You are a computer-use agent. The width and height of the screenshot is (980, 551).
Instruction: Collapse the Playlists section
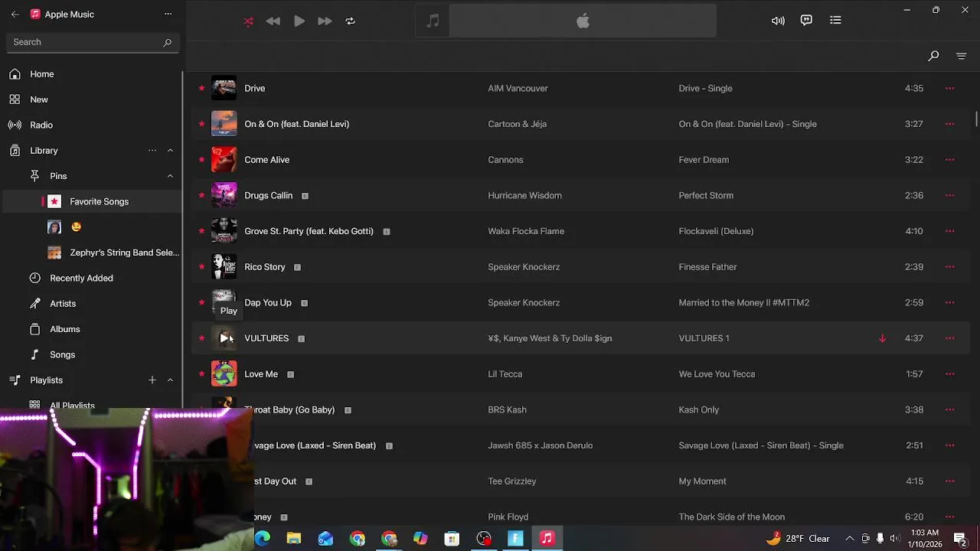(x=170, y=380)
